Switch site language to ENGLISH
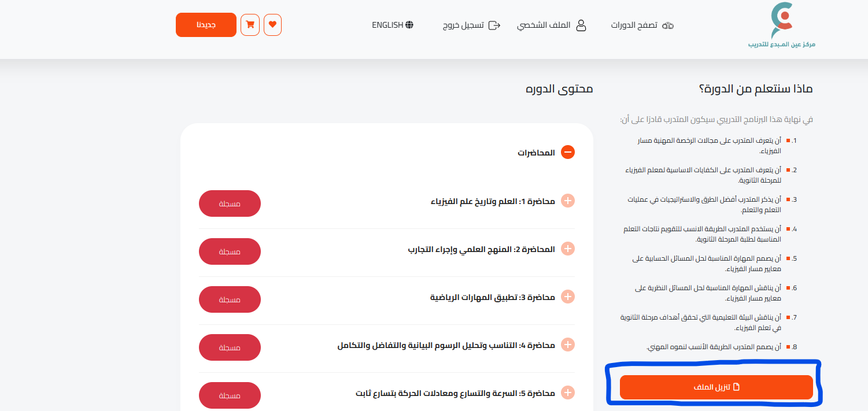The image size is (868, 411). tap(387, 25)
